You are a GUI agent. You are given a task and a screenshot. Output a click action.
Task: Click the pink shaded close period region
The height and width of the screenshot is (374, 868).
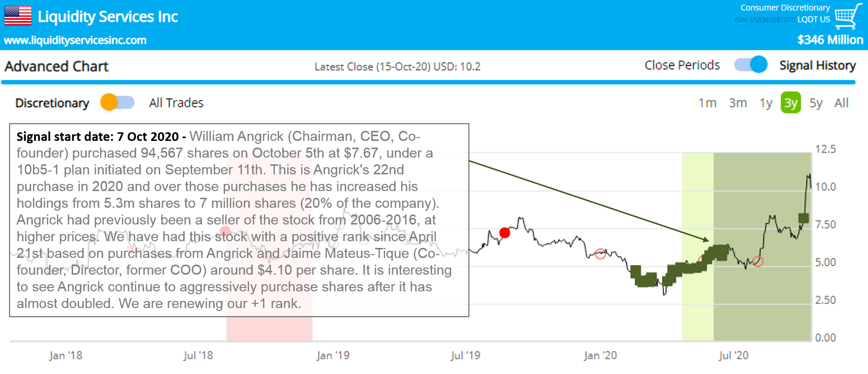click(x=269, y=329)
